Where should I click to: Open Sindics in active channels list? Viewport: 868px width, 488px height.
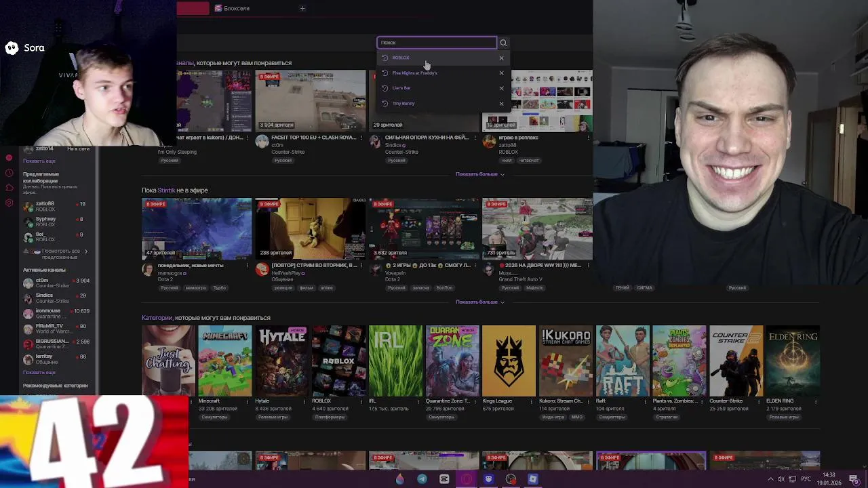(x=56, y=298)
